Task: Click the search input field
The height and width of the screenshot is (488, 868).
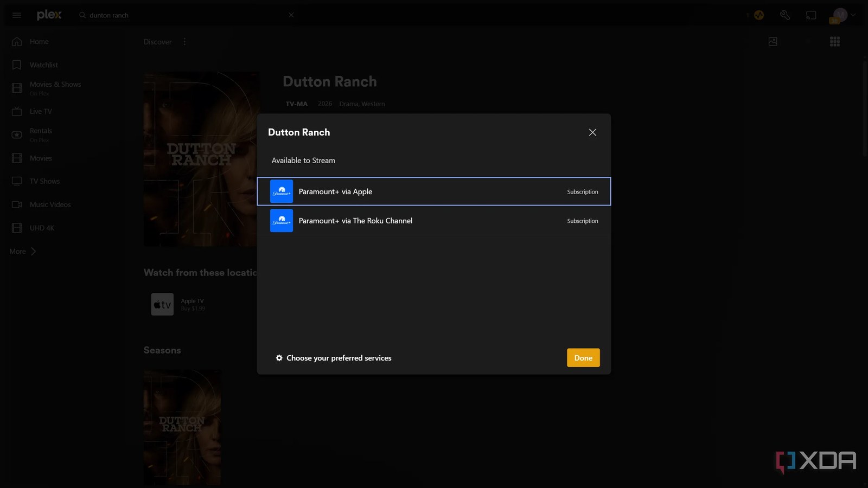Action: (184, 15)
